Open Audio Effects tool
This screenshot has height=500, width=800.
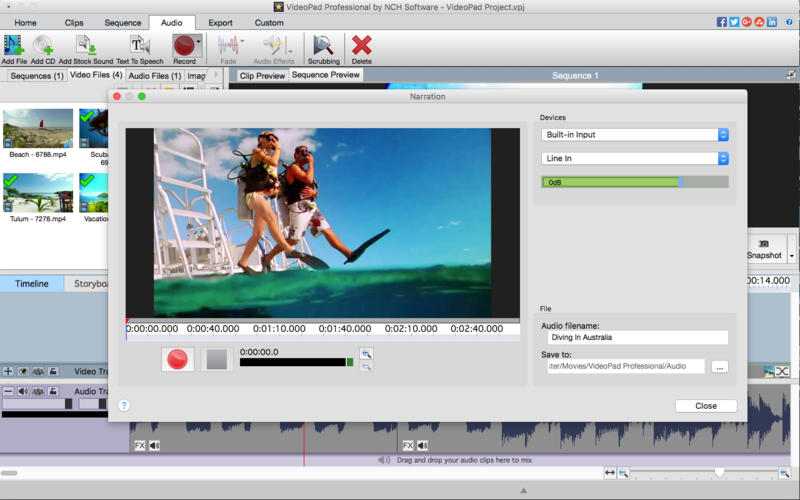[x=273, y=49]
